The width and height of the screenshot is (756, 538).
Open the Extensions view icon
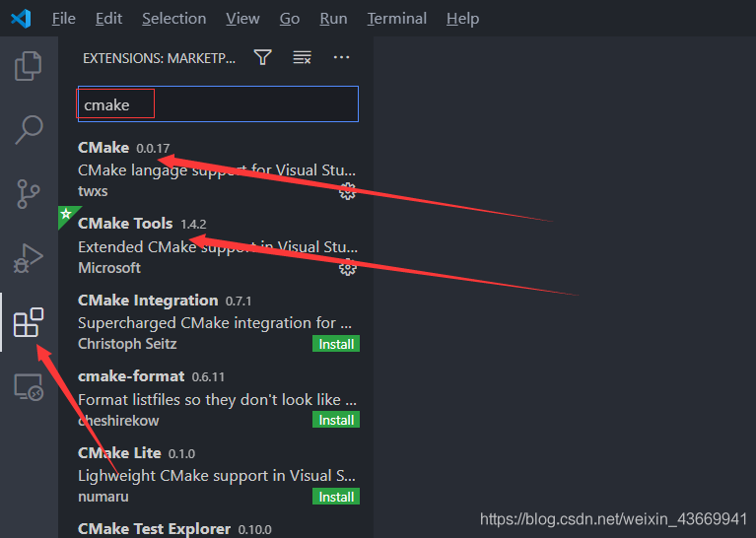click(29, 322)
